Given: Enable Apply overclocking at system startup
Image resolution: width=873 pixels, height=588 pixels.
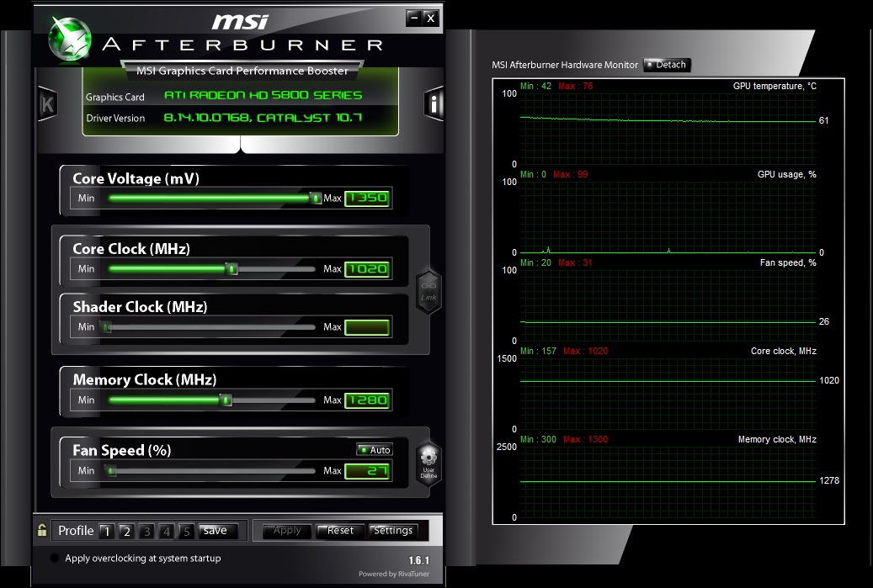Looking at the screenshot, I should pos(55,558).
